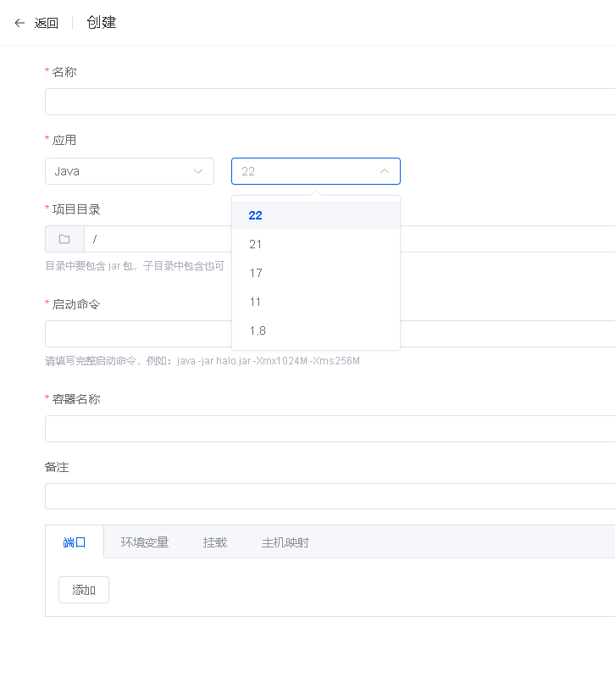Focus the 备注 input field
The image size is (615, 700).
[x=330, y=497]
